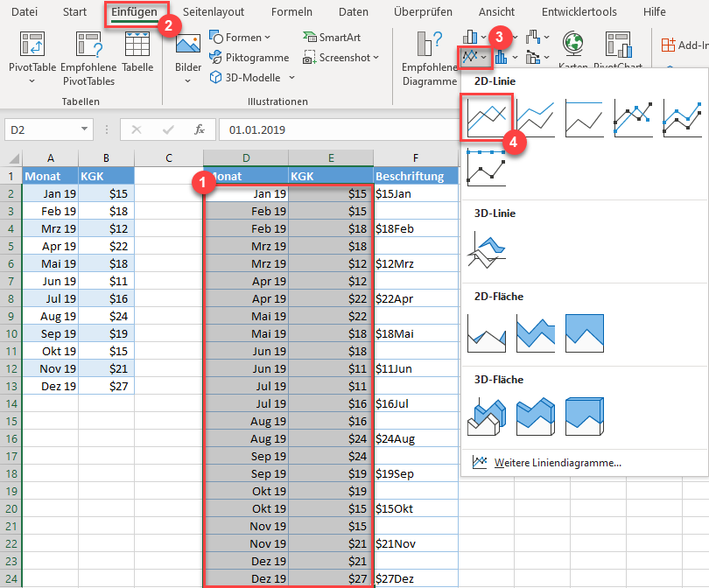The width and height of the screenshot is (709, 588).
Task: Switch to the Daten tab
Action: pos(353,11)
